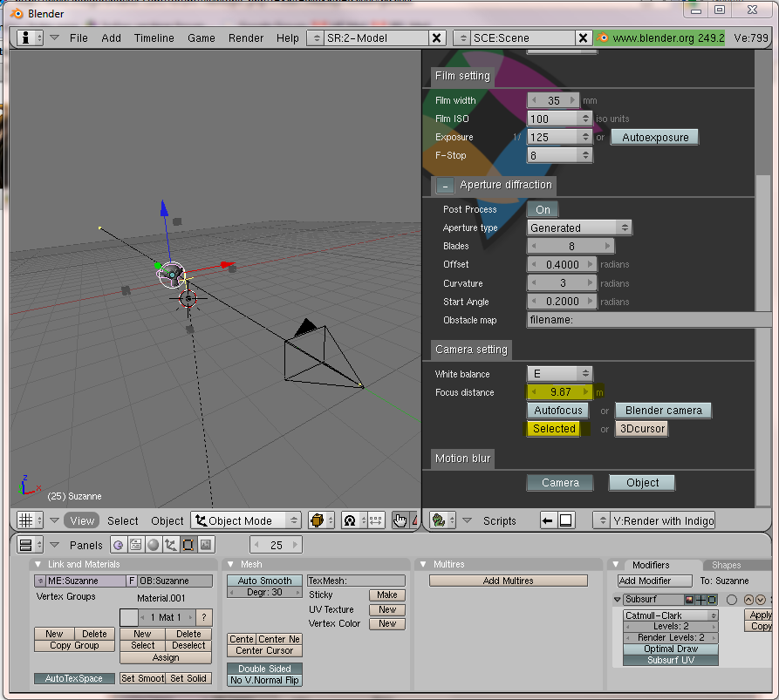Switch to Editing context square icon
This screenshot has width=779, height=700.
point(188,545)
